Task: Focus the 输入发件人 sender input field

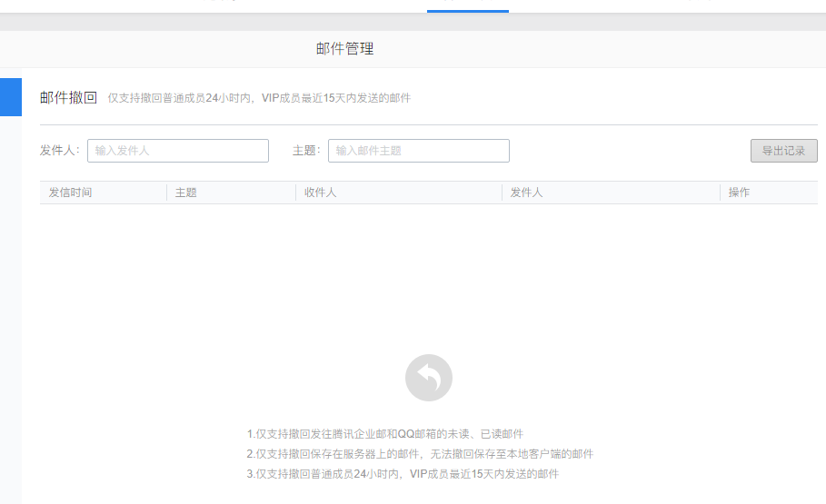Action: [x=178, y=151]
